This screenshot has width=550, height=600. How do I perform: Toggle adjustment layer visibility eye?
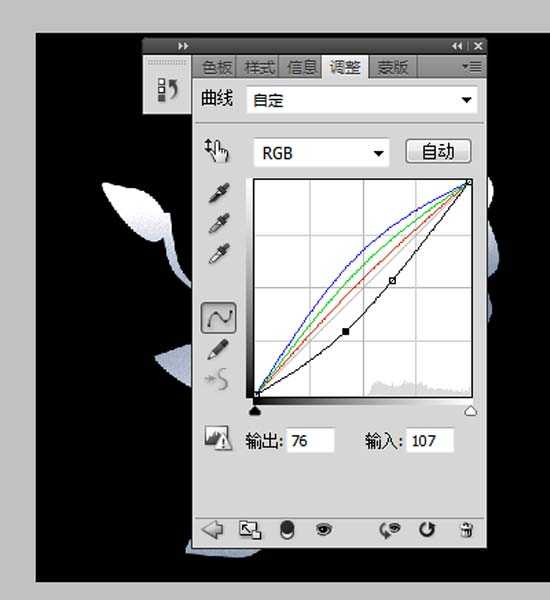324,530
